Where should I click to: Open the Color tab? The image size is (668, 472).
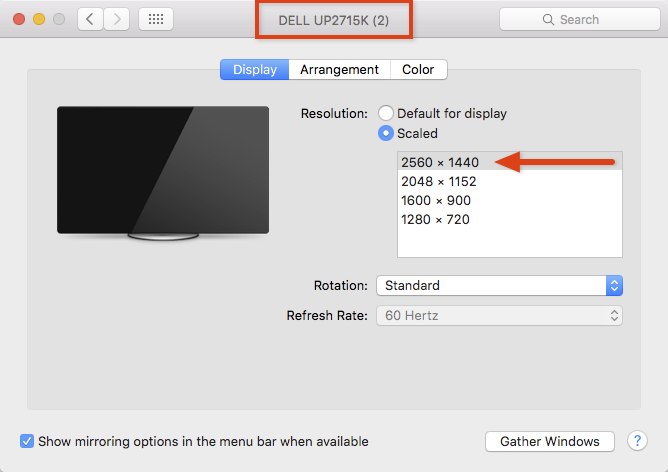click(x=418, y=69)
